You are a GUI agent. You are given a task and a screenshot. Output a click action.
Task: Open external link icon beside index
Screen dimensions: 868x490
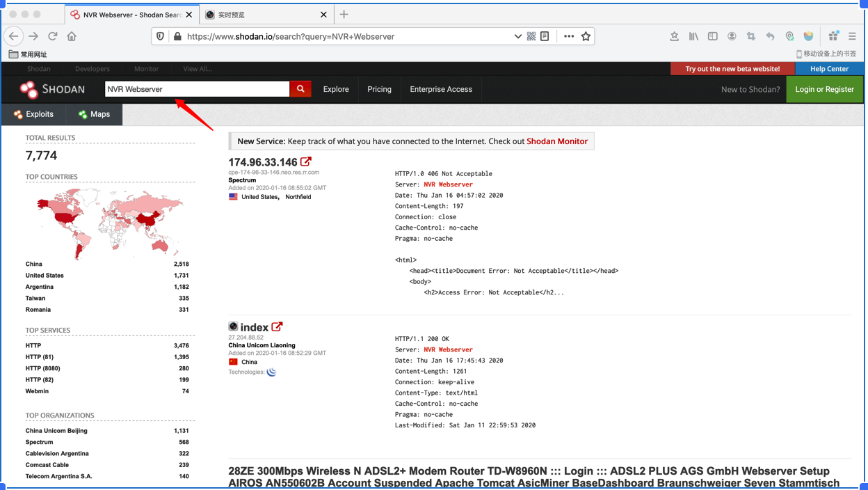pos(277,326)
